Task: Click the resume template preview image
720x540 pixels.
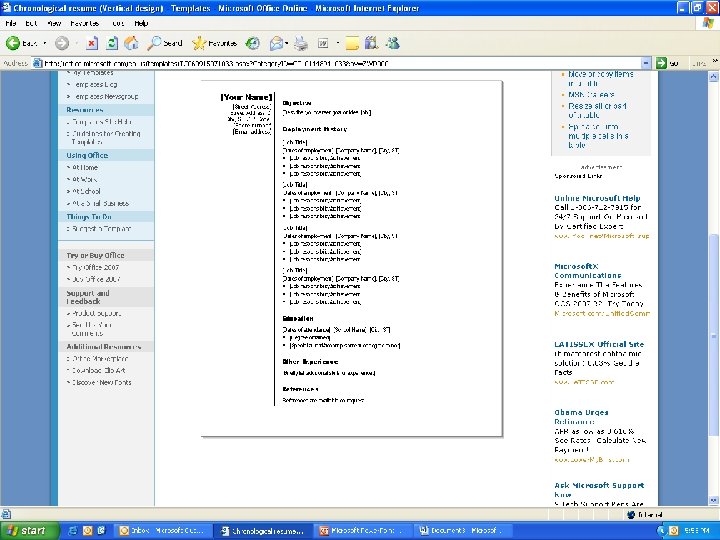Action: coord(352,259)
